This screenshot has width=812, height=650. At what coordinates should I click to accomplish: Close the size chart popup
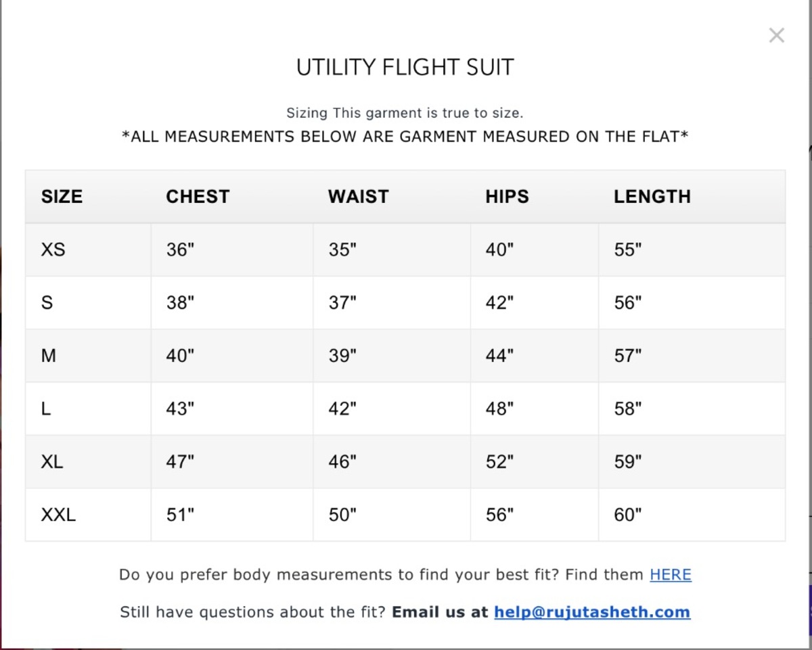tap(776, 36)
